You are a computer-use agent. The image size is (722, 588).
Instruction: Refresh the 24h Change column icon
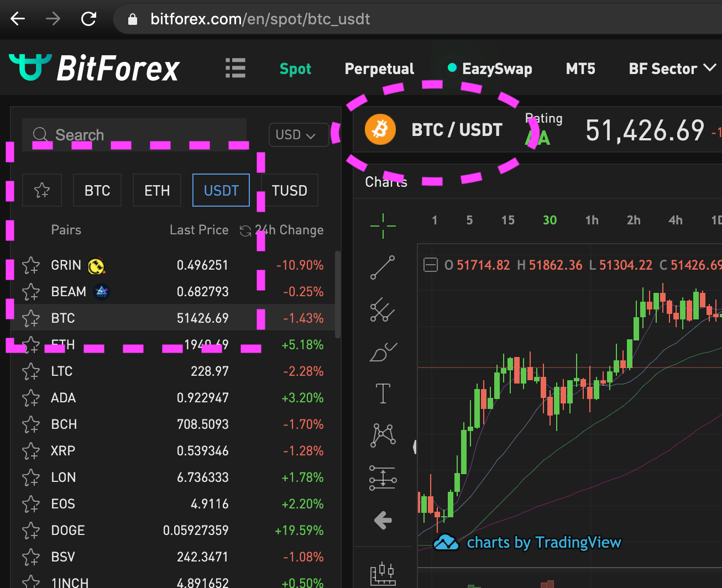(x=245, y=230)
